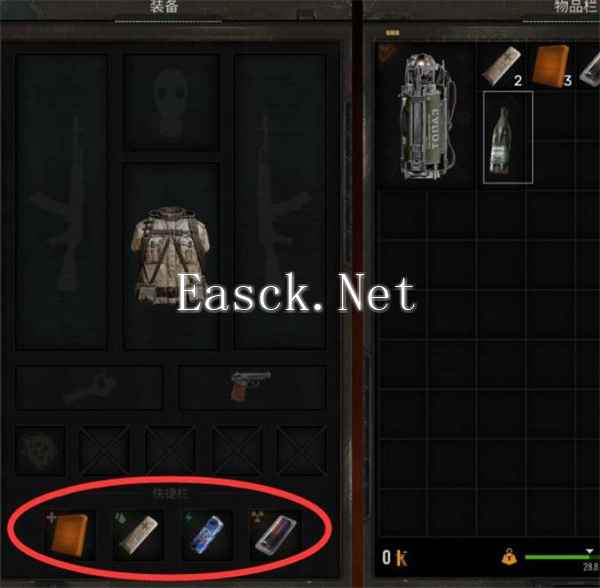This screenshot has height=588, width=600.
Task: Select the empty gas mask helmet slot
Action: [171, 103]
